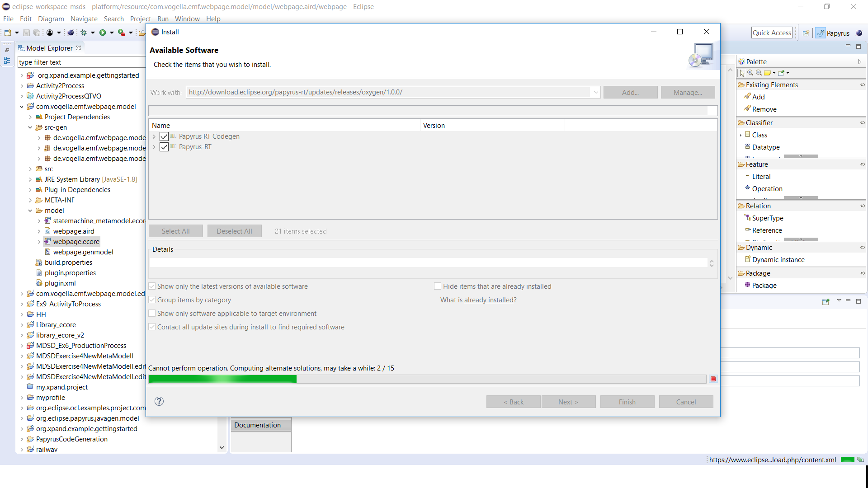The height and width of the screenshot is (488, 868).
Task: Click the Debug bug icon in toolbar
Action: 84,33
